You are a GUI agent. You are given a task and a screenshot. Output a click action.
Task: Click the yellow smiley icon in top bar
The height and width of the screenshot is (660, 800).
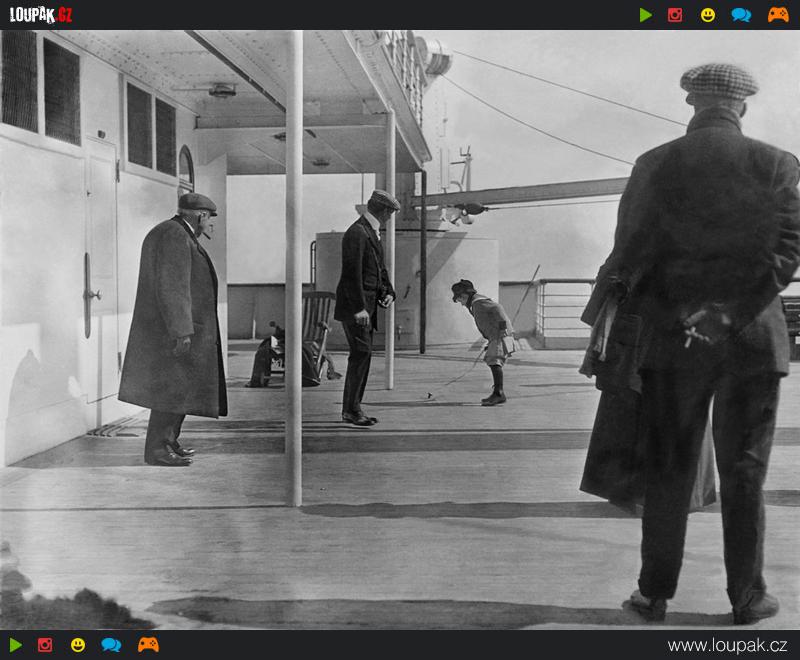pos(708,15)
